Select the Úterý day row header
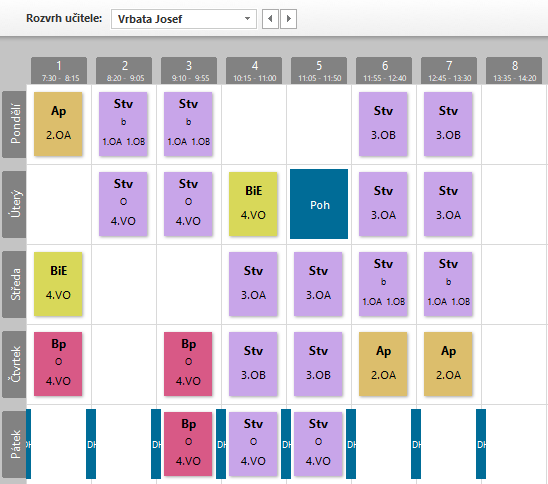The height and width of the screenshot is (484, 548). pyautogui.click(x=14, y=204)
